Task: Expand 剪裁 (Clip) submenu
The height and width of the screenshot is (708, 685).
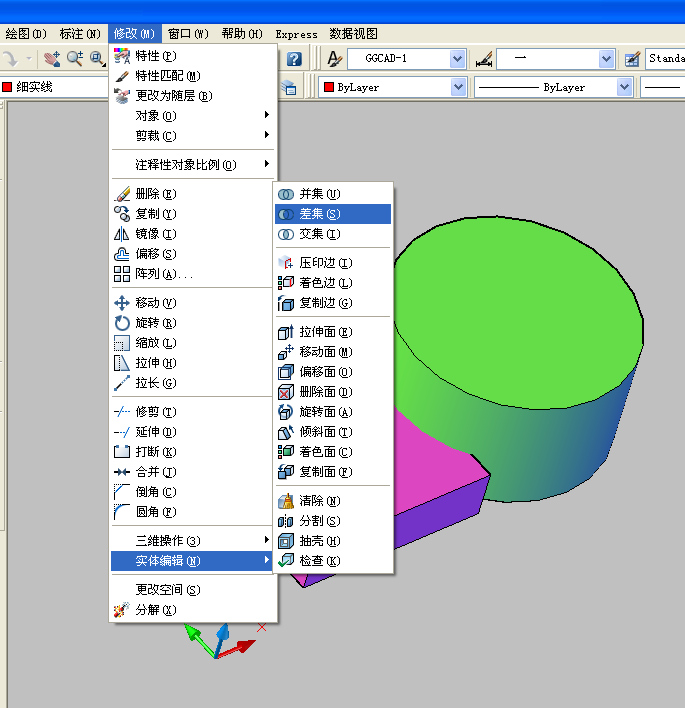Action: point(193,135)
